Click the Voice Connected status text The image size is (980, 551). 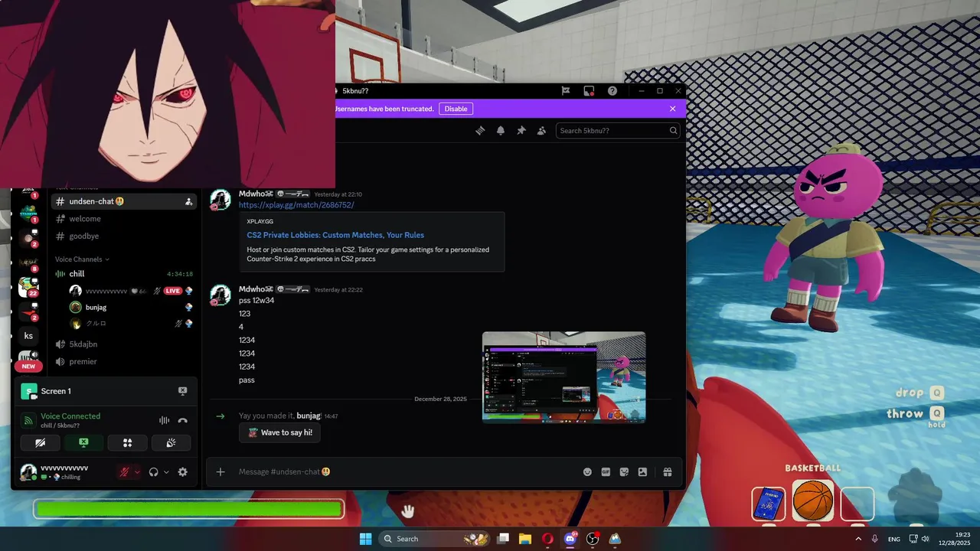click(x=70, y=416)
